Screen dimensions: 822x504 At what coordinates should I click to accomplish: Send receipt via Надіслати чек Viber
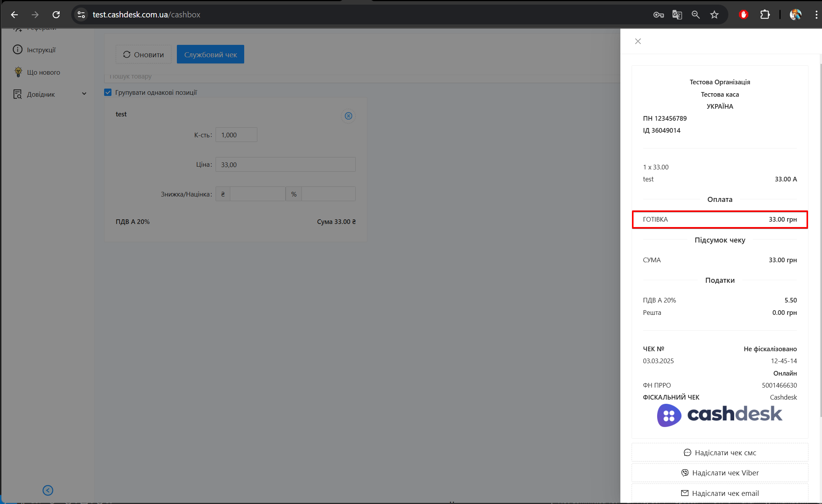click(719, 473)
